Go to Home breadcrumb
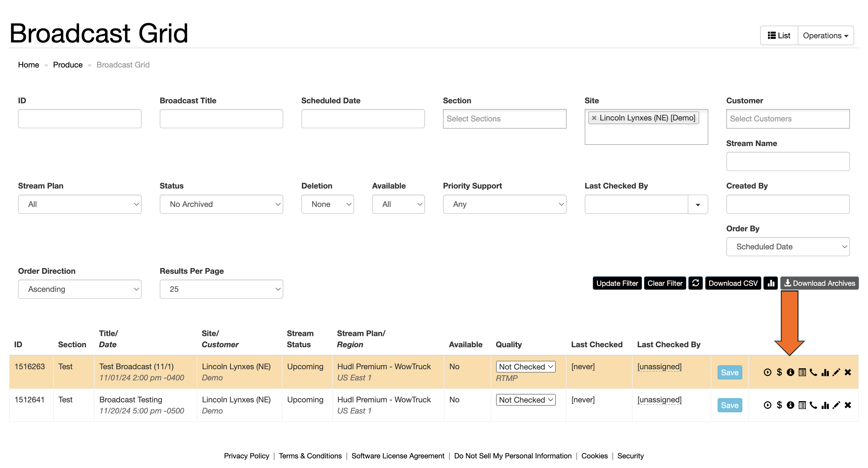Image resolution: width=868 pixels, height=468 pixels. click(x=29, y=65)
